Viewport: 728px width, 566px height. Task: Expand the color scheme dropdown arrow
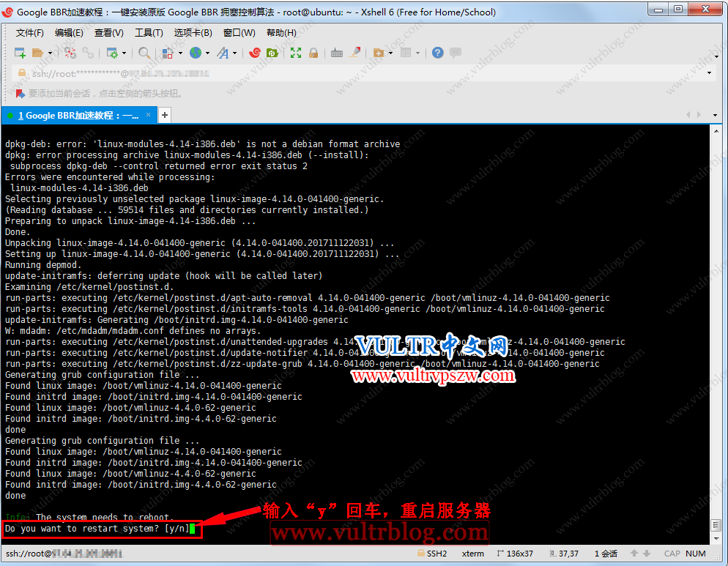181,53
